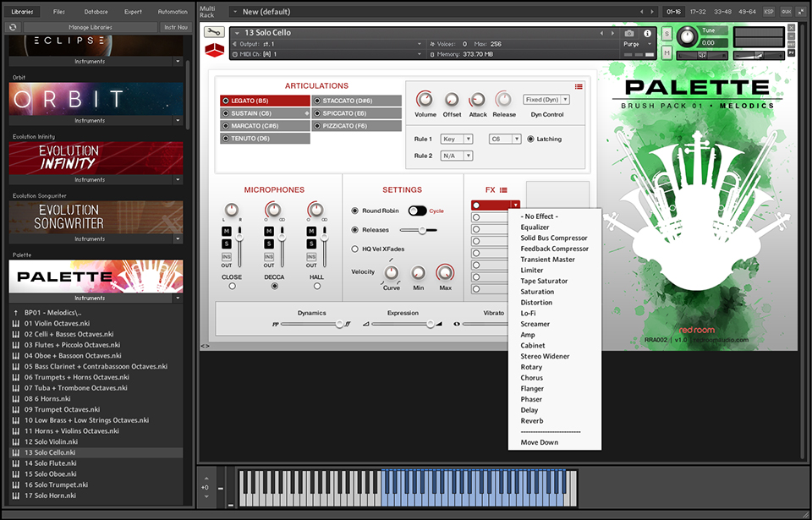Toggle the Latching option
Image resolution: width=812 pixels, height=520 pixels.
pos(531,140)
